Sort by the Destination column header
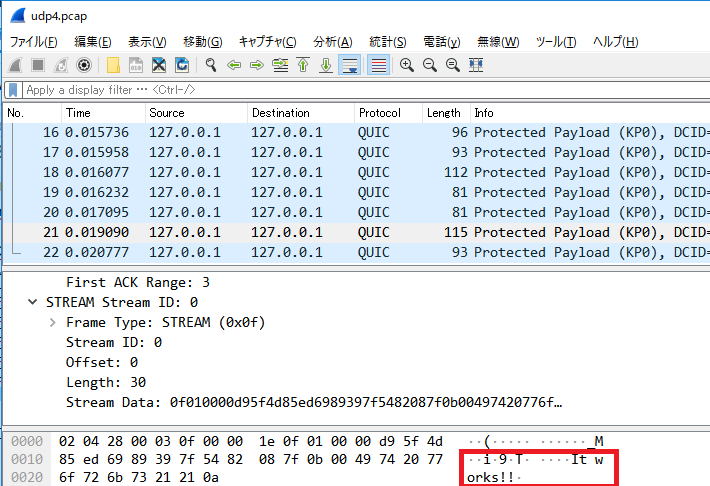Screen dimensions: 710x486 (301, 113)
